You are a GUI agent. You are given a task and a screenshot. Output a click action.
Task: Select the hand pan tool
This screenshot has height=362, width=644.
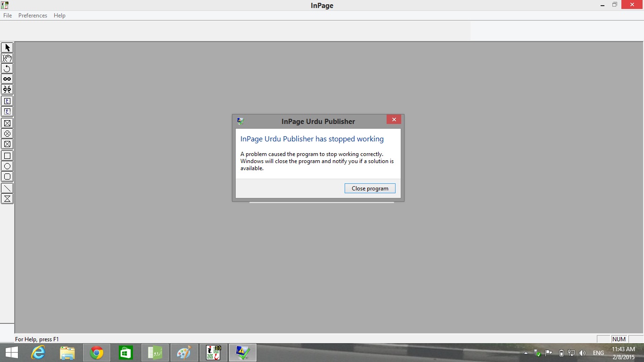point(7,58)
